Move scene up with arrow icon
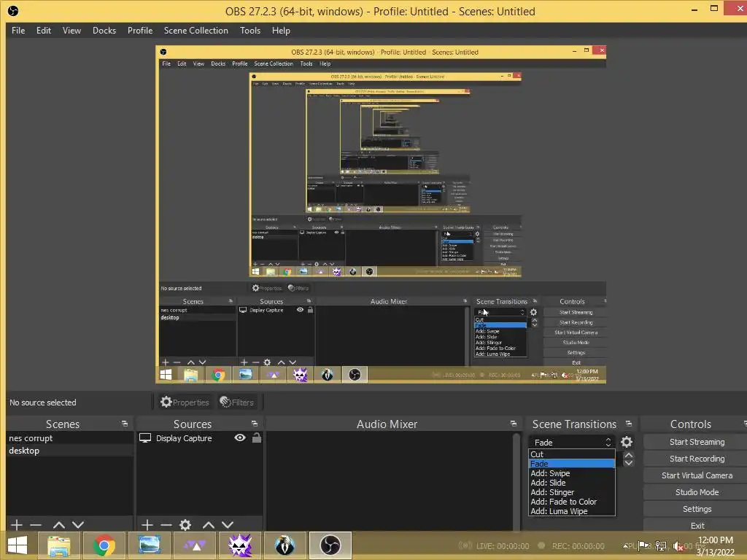 pos(59,525)
